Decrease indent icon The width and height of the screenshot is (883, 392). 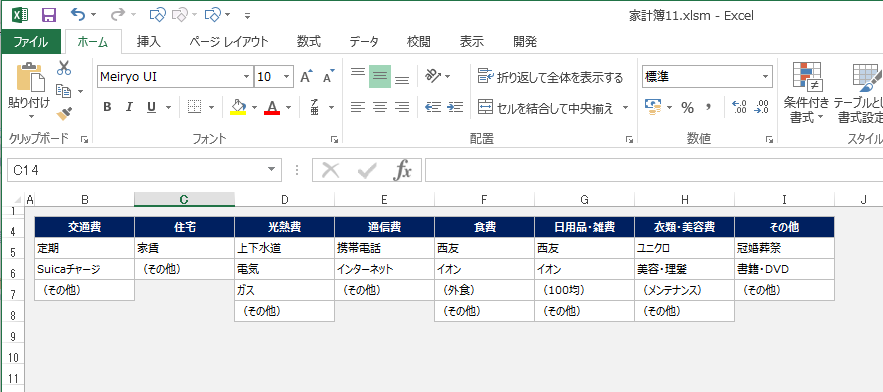point(433,107)
